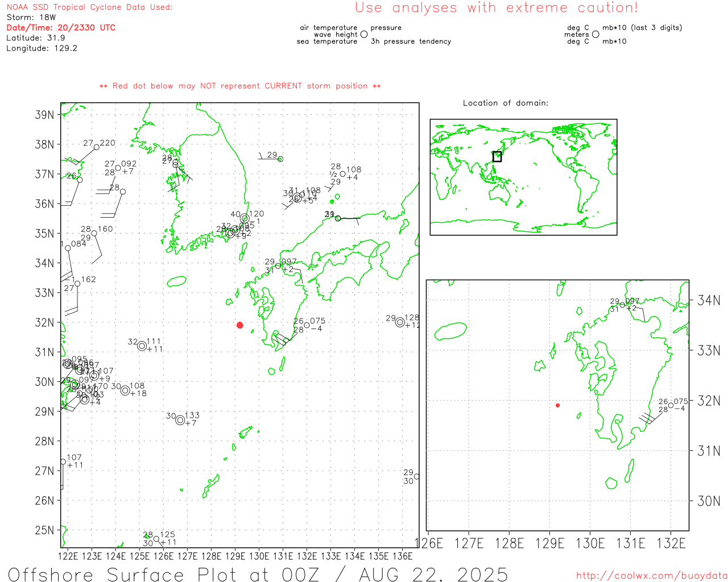Screen dimensions: 728x582
Task: Select the station circle labeled 30 108 +18
Action: (125, 390)
